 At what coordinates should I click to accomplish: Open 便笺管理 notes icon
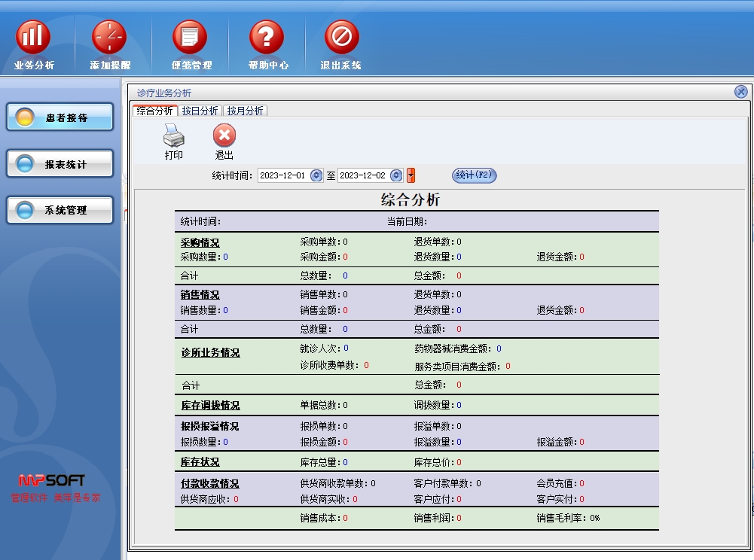click(190, 38)
